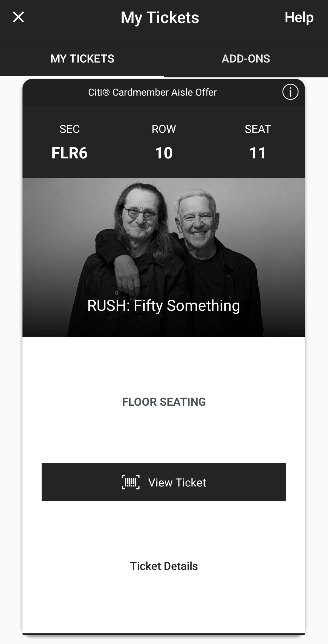328x644 pixels.
Task: Switch to the ADD-ONS tab
Action: click(246, 59)
